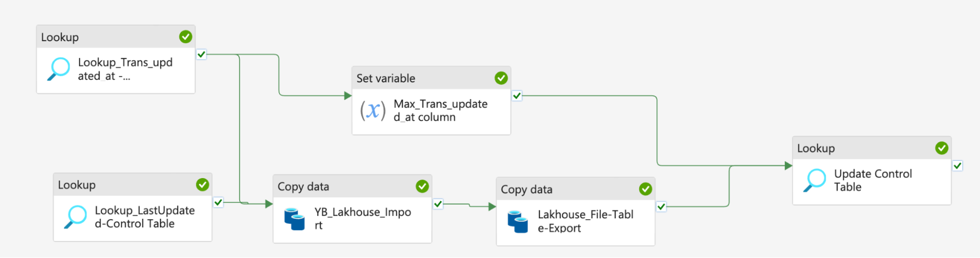
Task: Click the magnifier icon of Lookup_Trans_updated_at activity
Action: click(59, 69)
